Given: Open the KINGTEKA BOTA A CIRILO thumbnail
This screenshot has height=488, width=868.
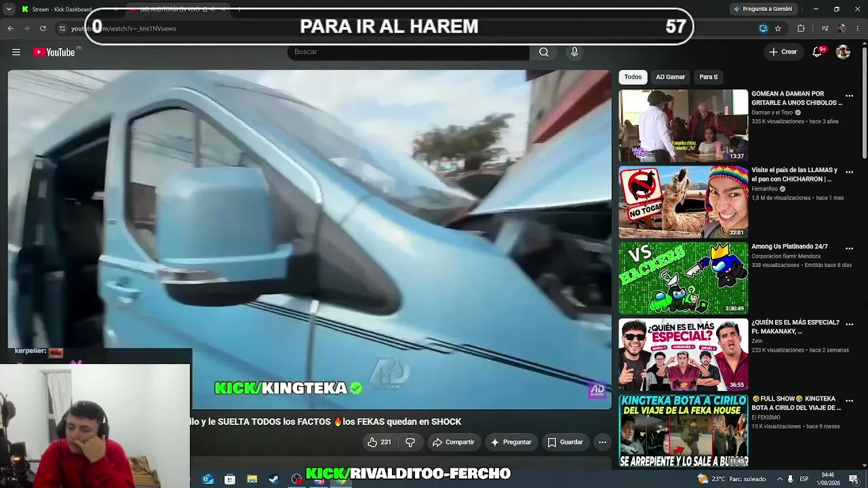Looking at the screenshot, I should point(683,431).
